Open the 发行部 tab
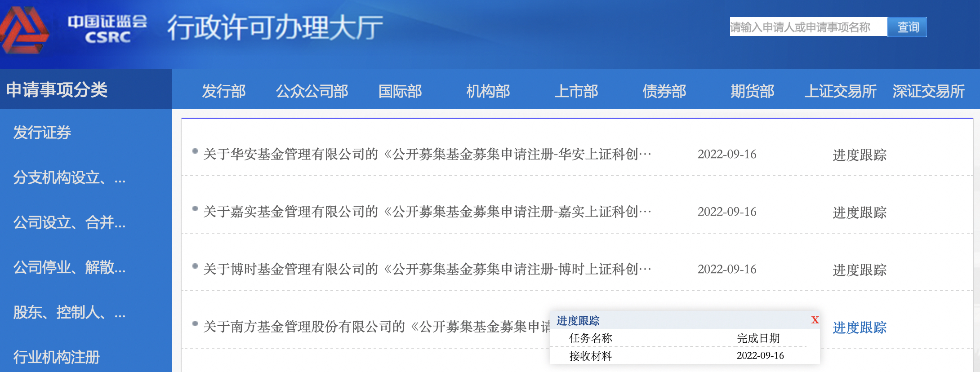980x372 pixels. [223, 91]
